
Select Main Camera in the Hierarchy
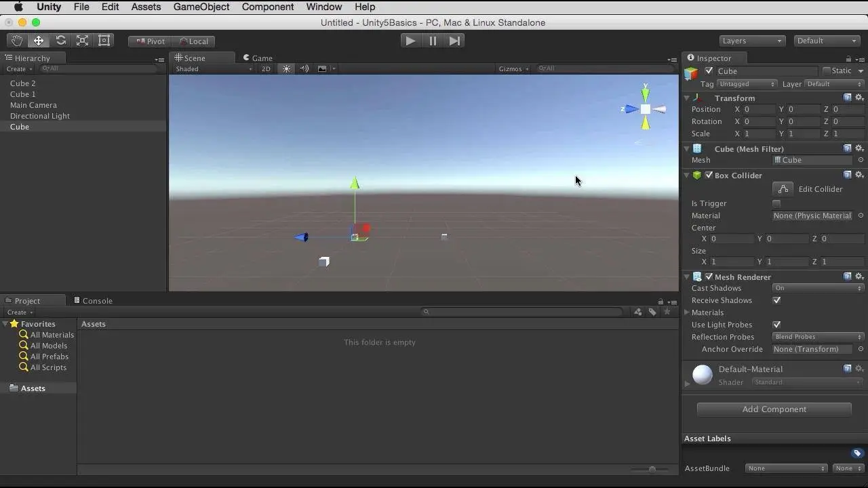pyautogui.click(x=33, y=105)
